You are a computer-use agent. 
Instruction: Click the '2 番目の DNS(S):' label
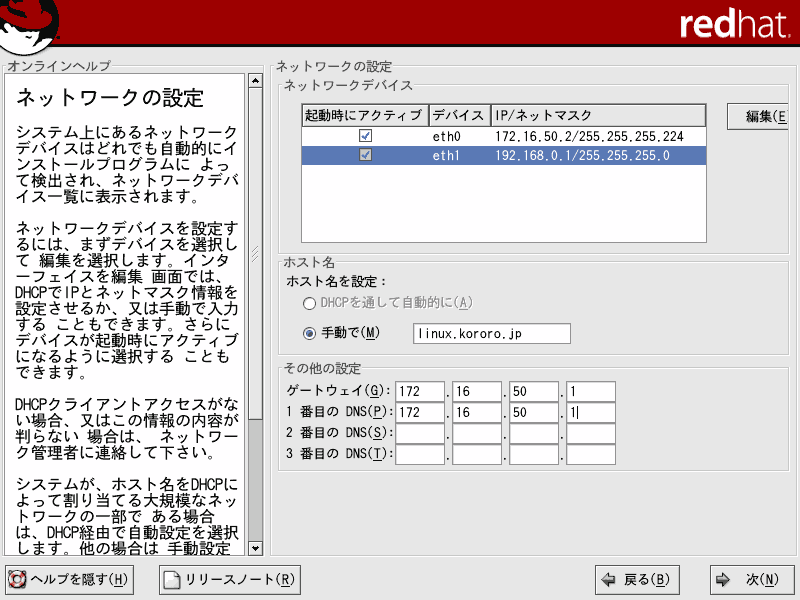point(339,433)
